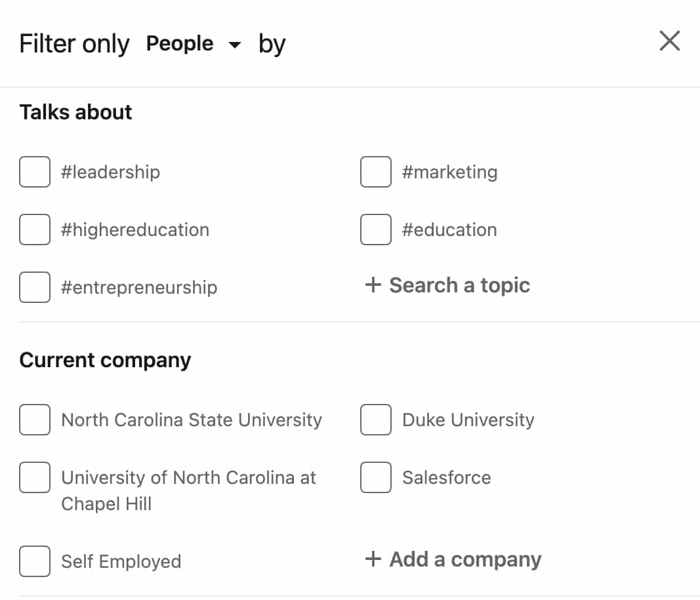This screenshot has width=700, height=600.
Task: Open the People filter type dropdown
Action: point(180,44)
